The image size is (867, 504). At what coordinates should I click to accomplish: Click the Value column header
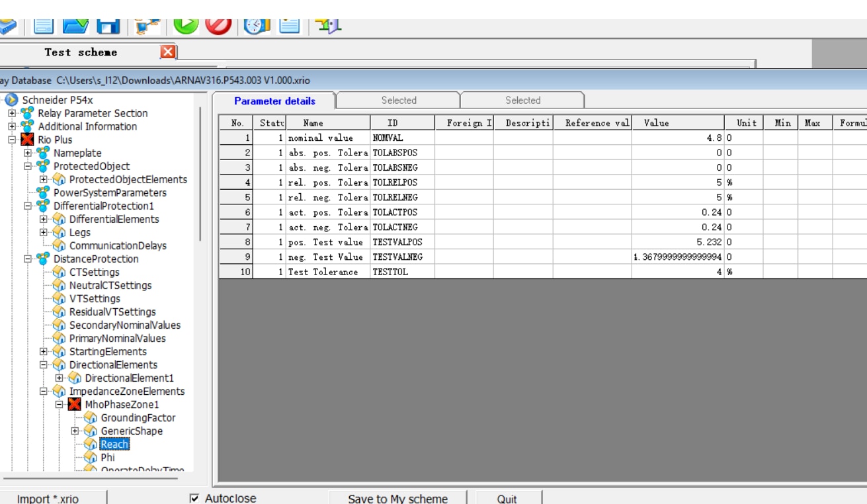tap(678, 122)
